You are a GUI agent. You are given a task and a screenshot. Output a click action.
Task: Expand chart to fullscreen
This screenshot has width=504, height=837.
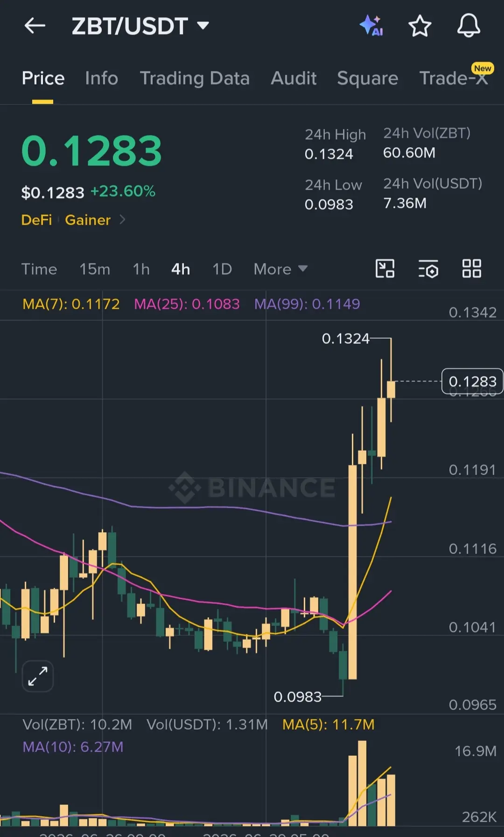(38, 676)
